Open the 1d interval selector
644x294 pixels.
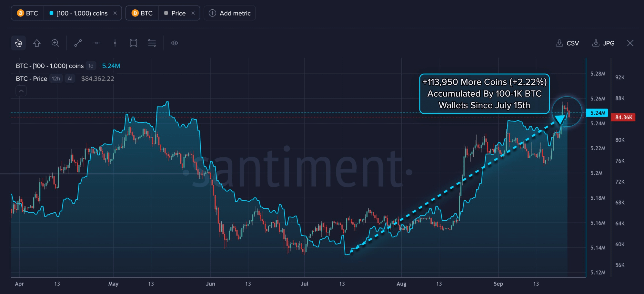tap(91, 66)
